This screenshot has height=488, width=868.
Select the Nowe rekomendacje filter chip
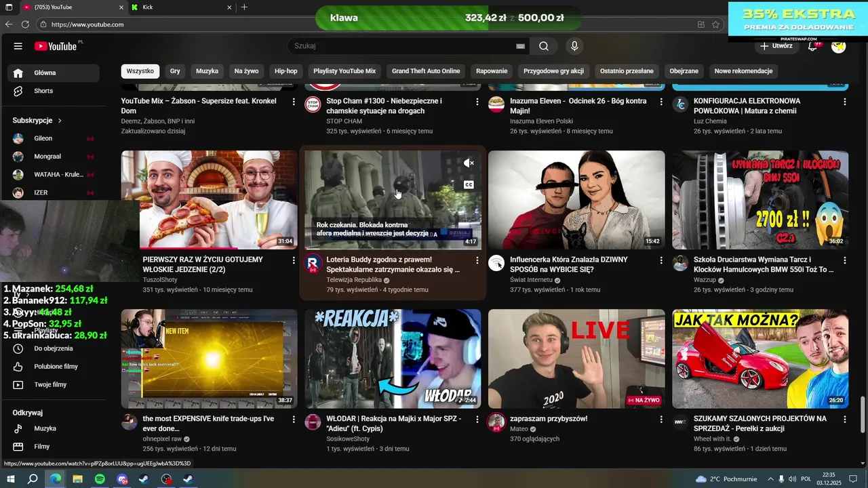(x=743, y=71)
